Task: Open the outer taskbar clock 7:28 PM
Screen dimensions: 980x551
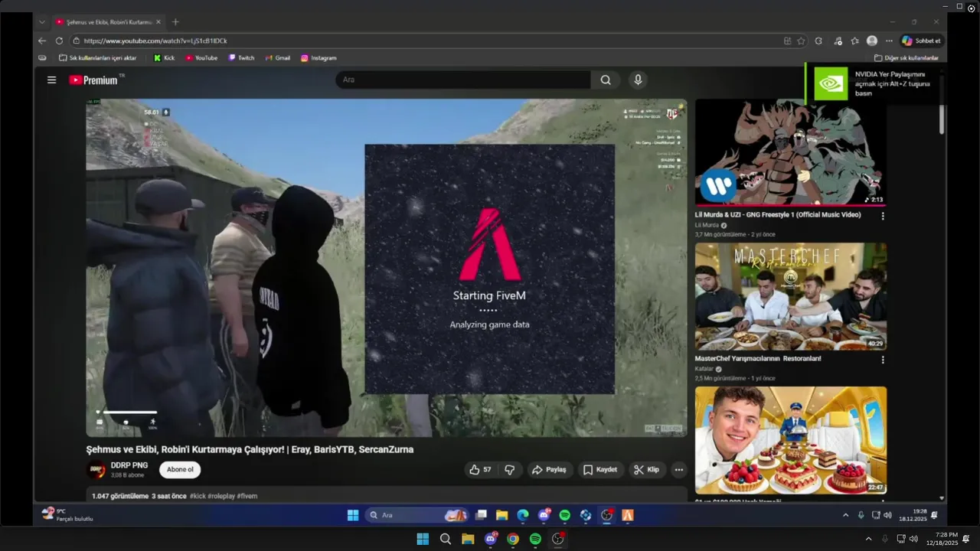Action: pyautogui.click(x=942, y=539)
